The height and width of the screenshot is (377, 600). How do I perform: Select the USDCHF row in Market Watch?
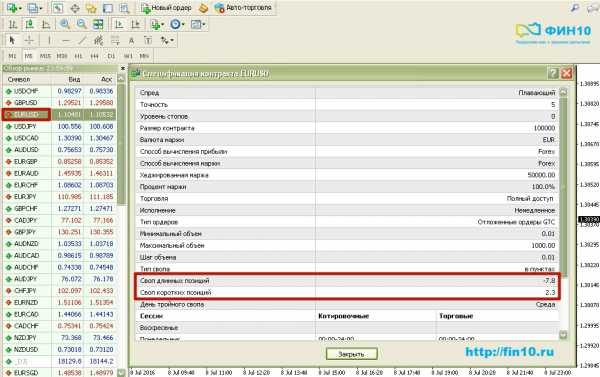pos(59,91)
